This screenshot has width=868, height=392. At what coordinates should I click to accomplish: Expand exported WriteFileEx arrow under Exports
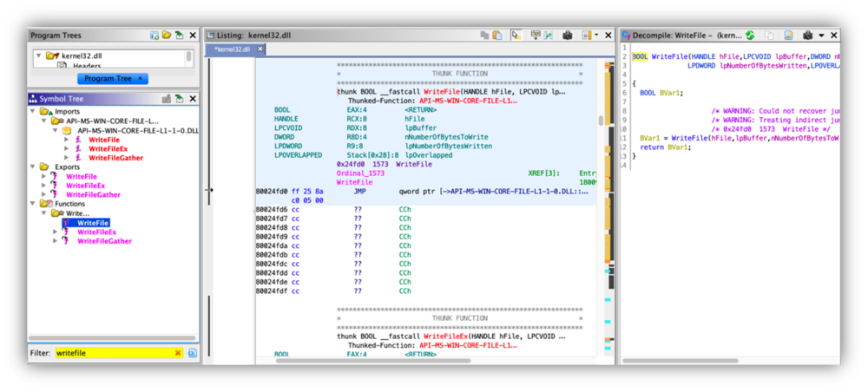point(43,186)
